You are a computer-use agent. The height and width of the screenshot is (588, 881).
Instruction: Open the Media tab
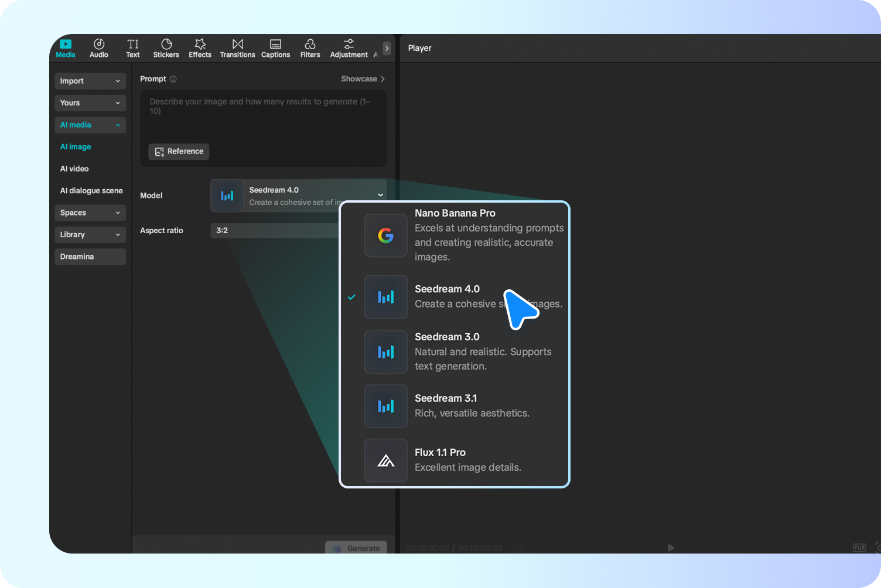[66, 49]
